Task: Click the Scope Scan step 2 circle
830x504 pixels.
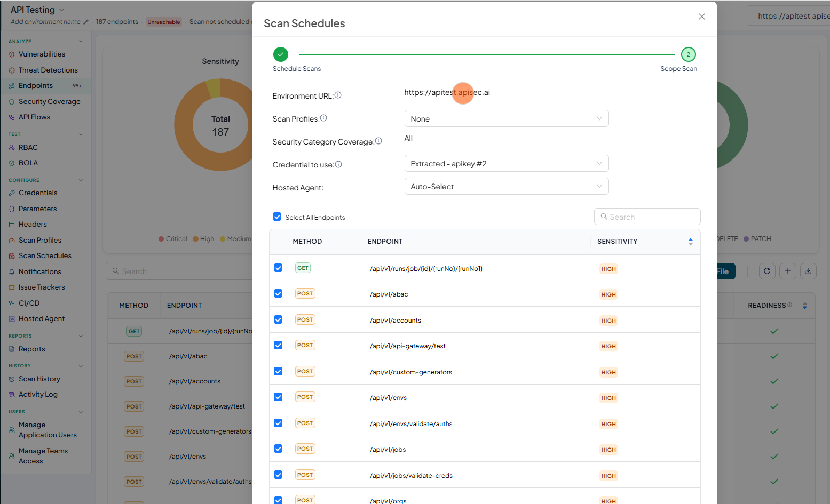Action: pos(689,54)
